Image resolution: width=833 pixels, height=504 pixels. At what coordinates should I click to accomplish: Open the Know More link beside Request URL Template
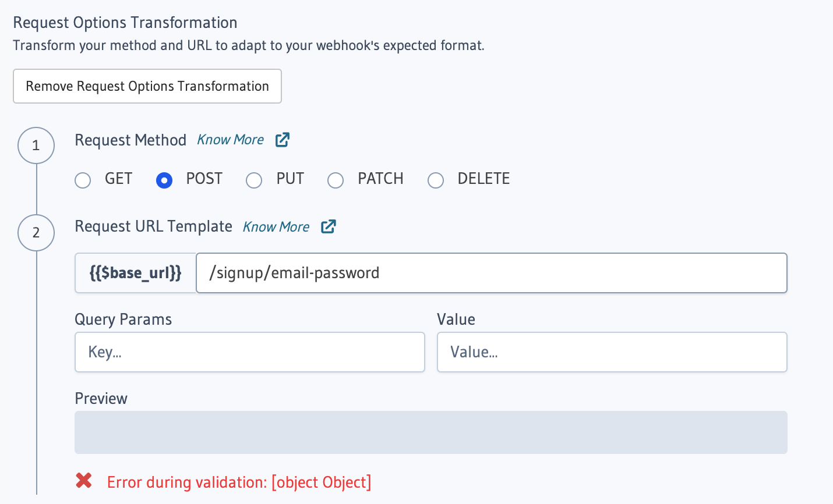pyautogui.click(x=276, y=227)
